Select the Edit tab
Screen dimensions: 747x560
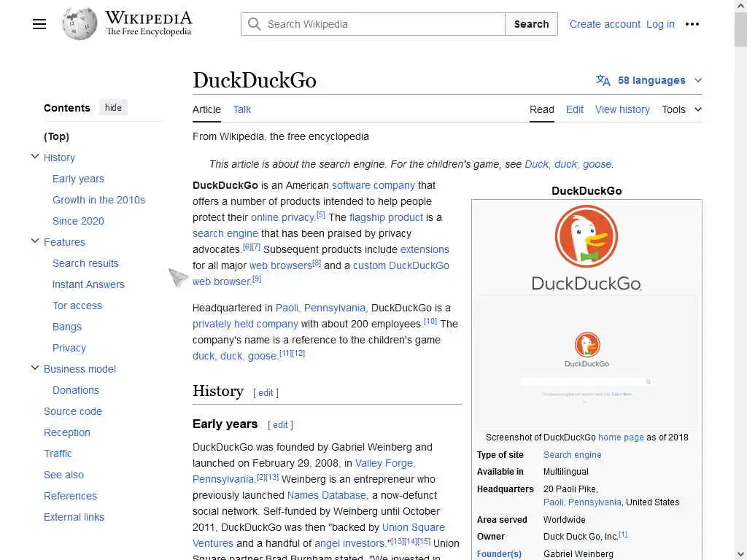point(575,109)
